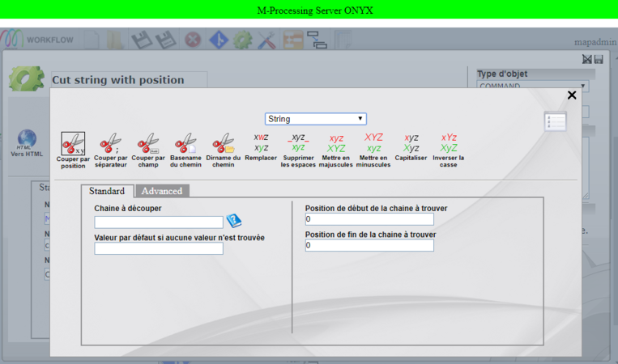Pick the Basename du chemin tool
The height and width of the screenshot is (364, 618).
185,144
